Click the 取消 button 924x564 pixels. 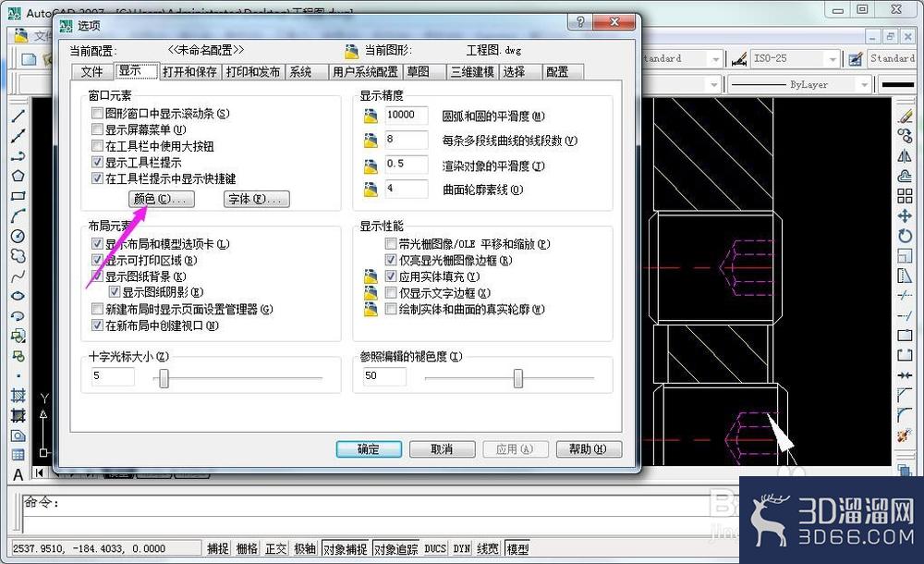[x=442, y=449]
